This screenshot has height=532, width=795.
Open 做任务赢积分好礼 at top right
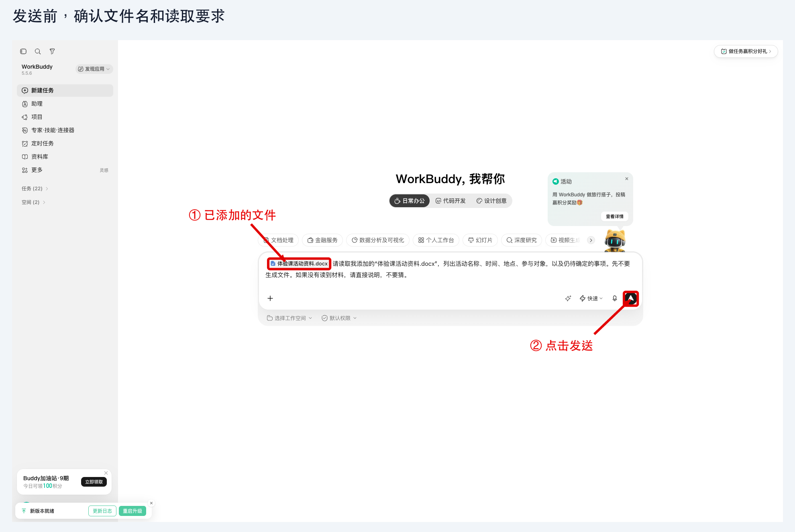[x=746, y=51]
